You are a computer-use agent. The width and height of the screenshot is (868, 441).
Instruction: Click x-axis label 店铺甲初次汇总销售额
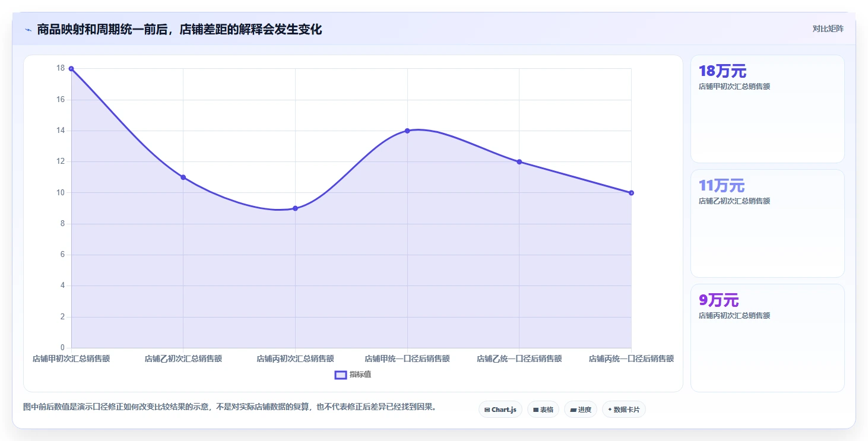[71, 358]
